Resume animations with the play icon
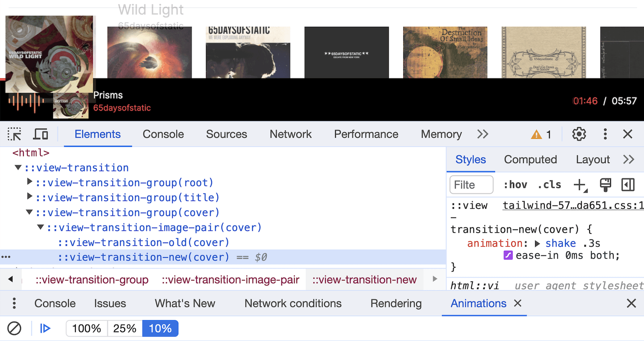Image resolution: width=644 pixels, height=341 pixels. pyautogui.click(x=45, y=328)
